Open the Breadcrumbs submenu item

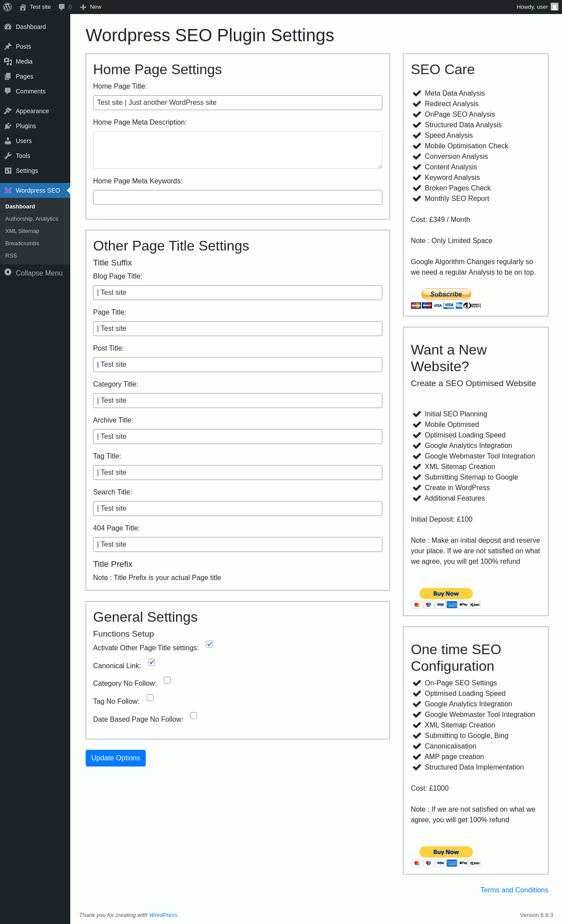pos(22,244)
